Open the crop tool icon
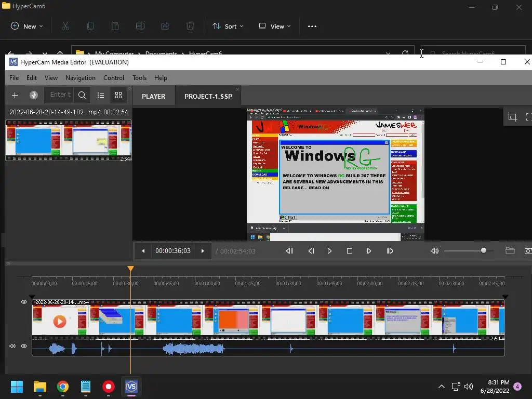Screen dimensions: 532x399 [512, 117]
